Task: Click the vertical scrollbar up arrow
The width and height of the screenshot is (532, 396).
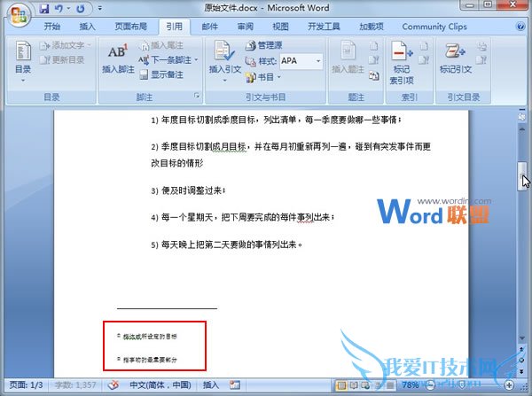Action: coord(522,130)
